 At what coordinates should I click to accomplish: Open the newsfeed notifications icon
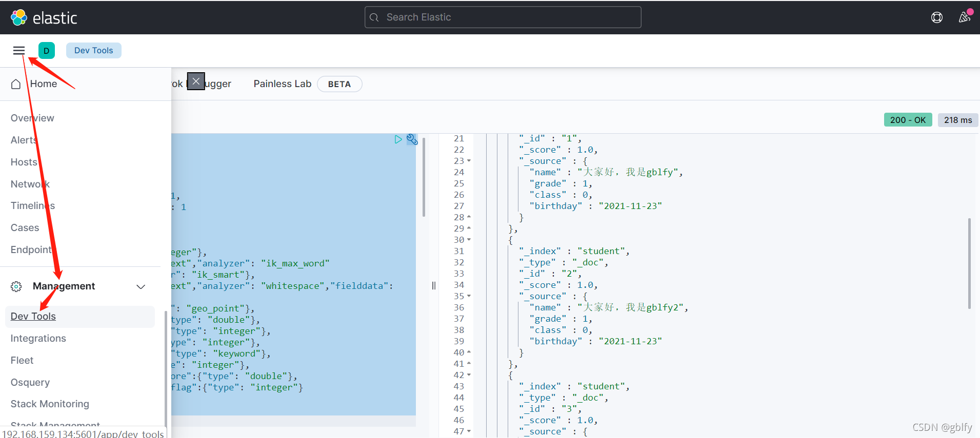point(965,17)
